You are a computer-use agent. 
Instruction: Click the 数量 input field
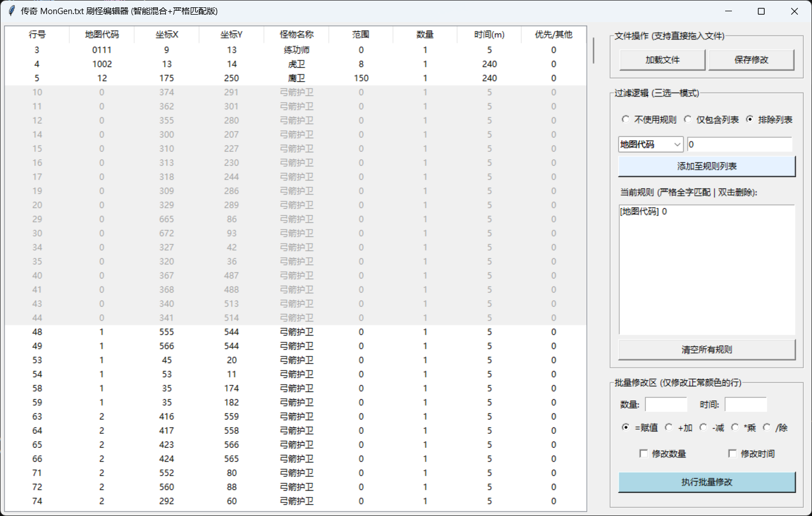point(666,404)
